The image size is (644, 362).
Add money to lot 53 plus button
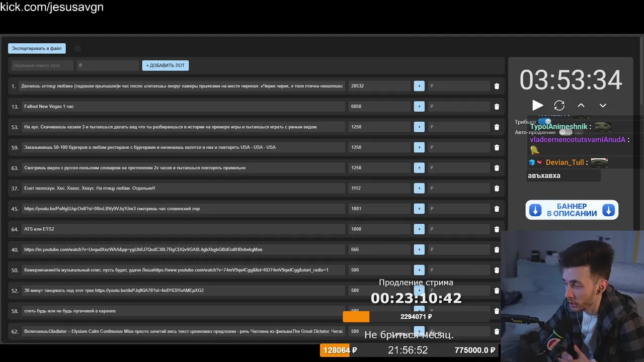pos(419,127)
